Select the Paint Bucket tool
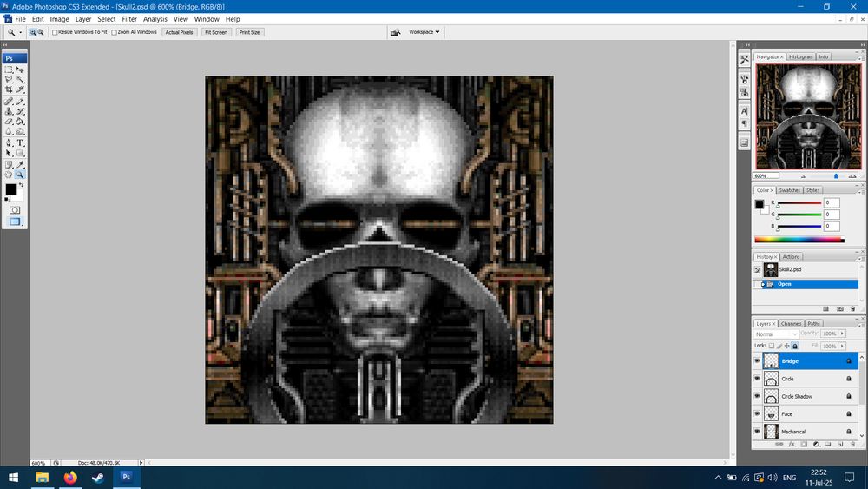Screen dimensions: 868x489 point(20,122)
